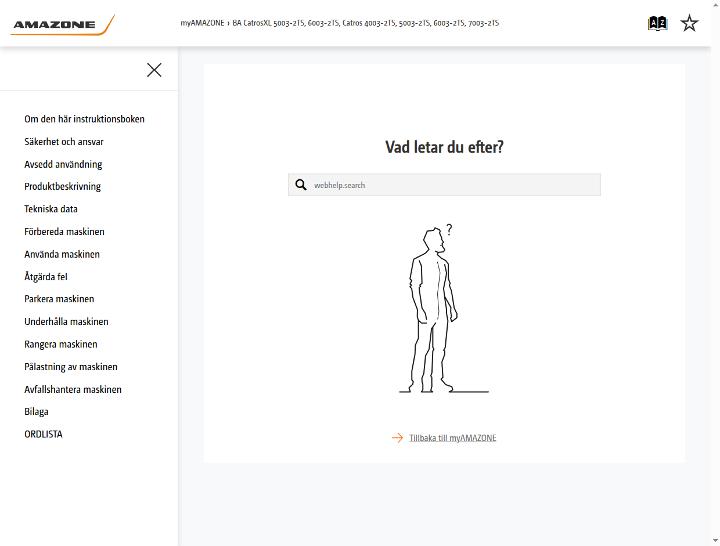Open Förbereda maskinen chapter
The height and width of the screenshot is (546, 720).
[x=64, y=231]
